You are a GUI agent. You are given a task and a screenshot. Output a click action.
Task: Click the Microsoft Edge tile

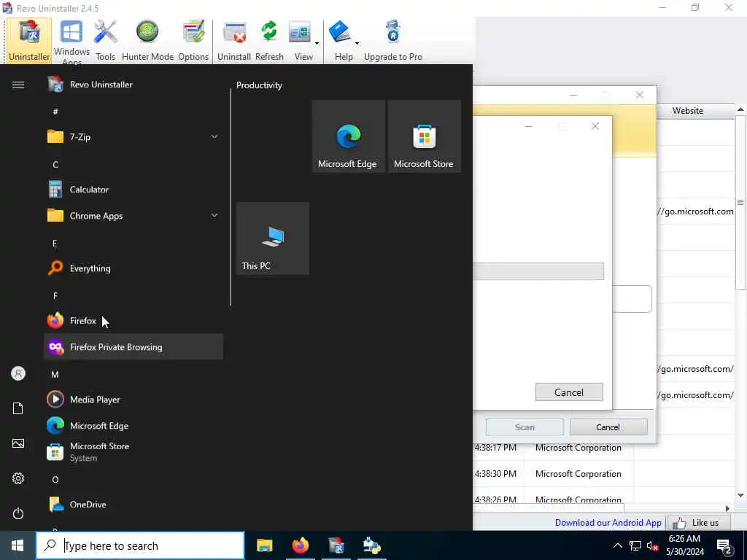click(349, 136)
